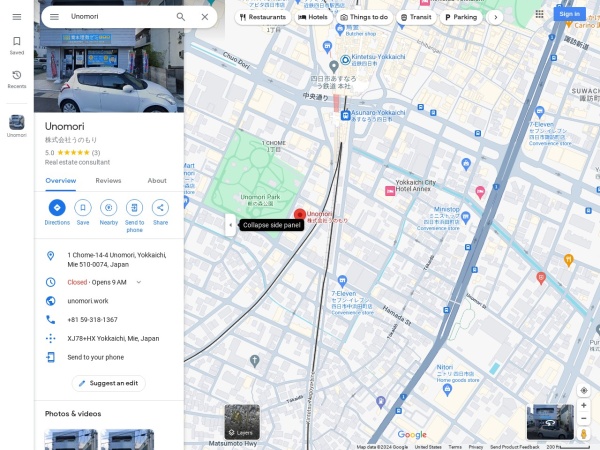
Task: Copy plus code XJ78+HX Yokkaichi
Action: [x=109, y=338]
